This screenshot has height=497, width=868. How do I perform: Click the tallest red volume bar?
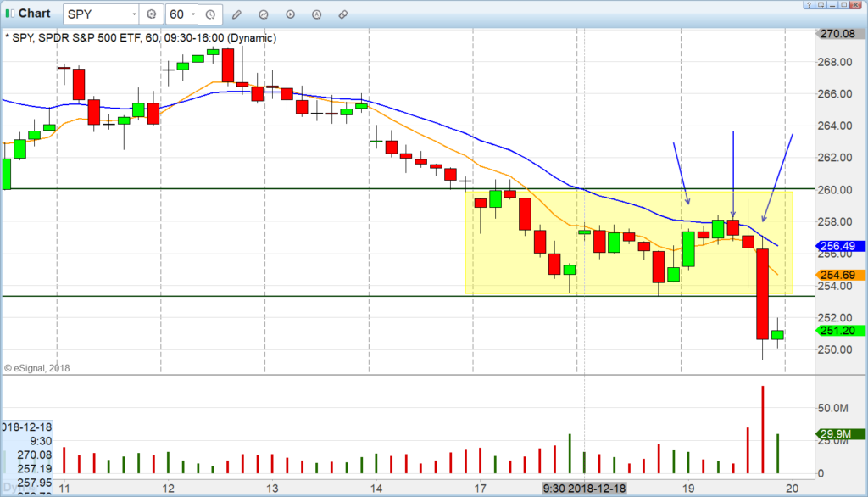(763, 429)
